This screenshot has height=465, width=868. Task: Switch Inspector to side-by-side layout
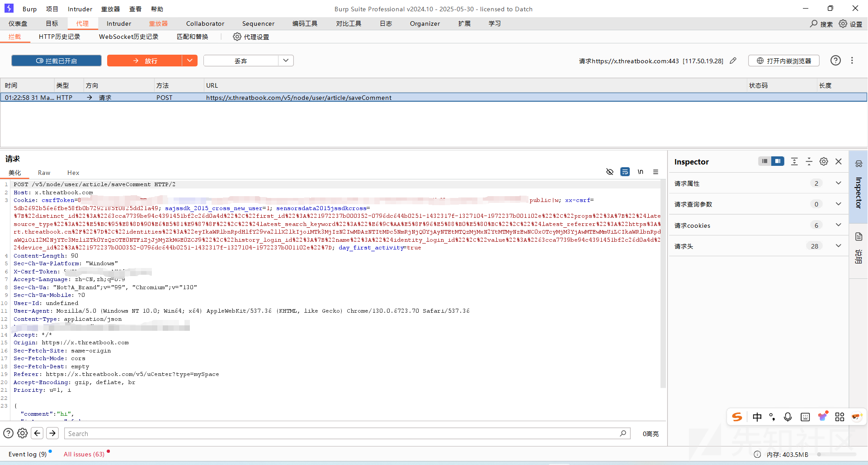tap(778, 161)
